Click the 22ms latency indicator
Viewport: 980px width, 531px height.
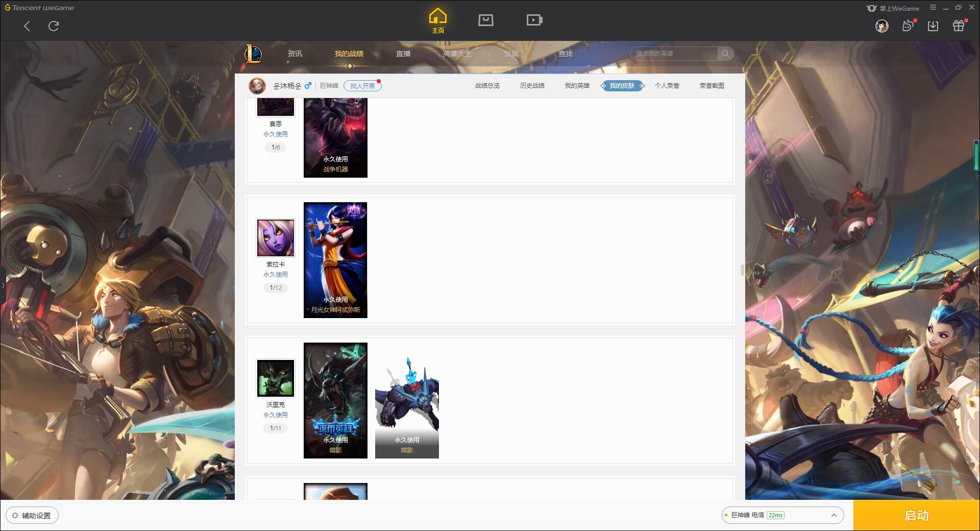(x=776, y=515)
